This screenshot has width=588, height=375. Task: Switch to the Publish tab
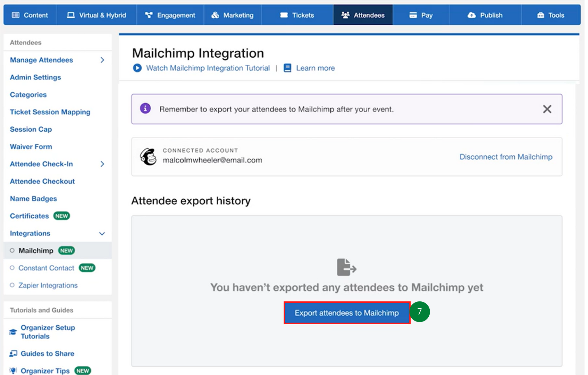coord(485,15)
